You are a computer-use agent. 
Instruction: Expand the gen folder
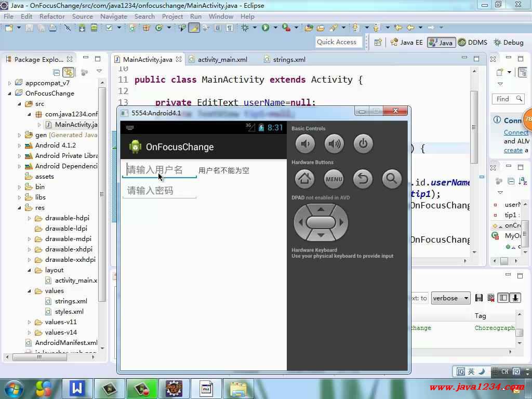point(19,135)
